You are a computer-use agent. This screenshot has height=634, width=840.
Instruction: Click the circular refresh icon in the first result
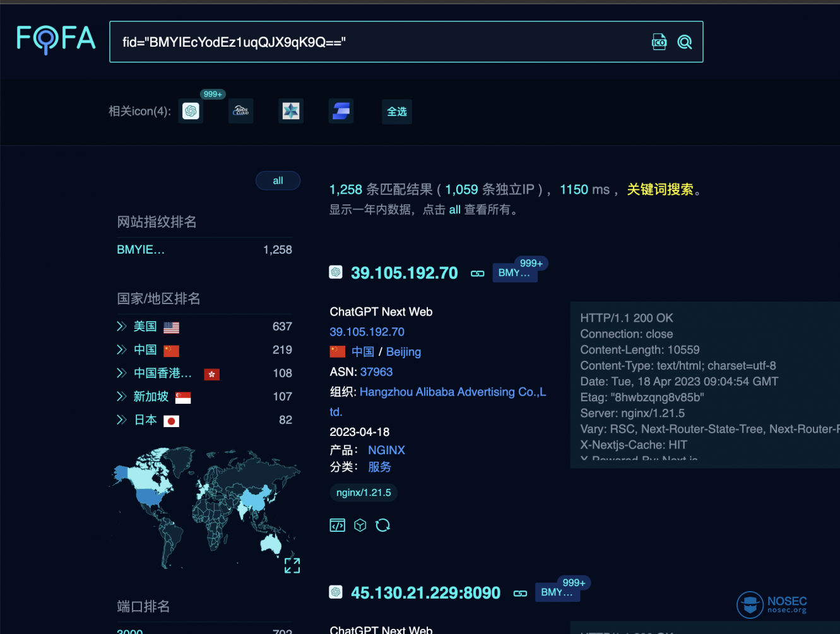(382, 525)
